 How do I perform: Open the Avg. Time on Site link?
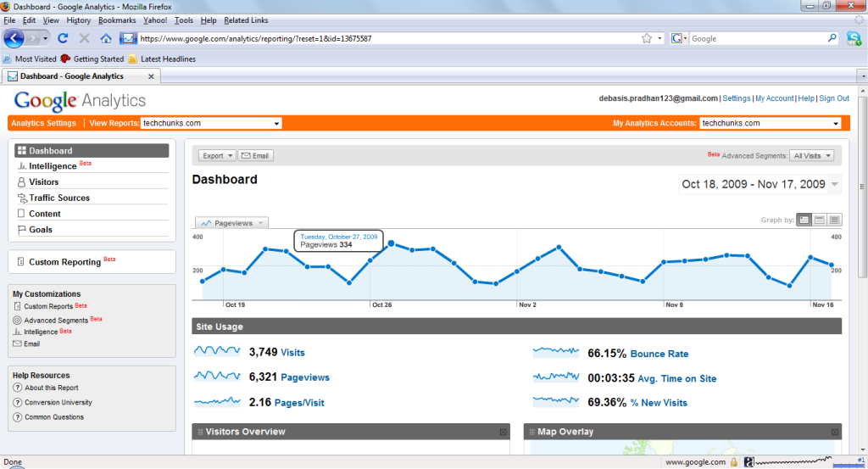[677, 379]
